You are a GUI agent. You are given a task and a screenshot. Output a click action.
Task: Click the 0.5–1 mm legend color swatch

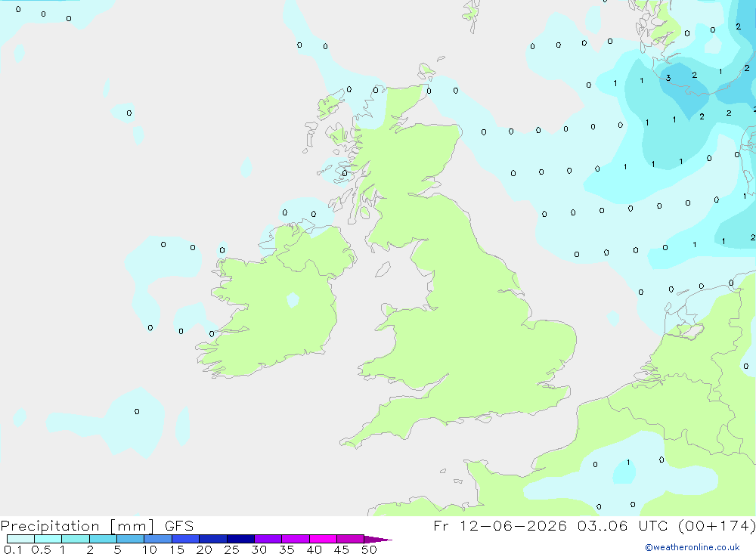tap(48, 539)
